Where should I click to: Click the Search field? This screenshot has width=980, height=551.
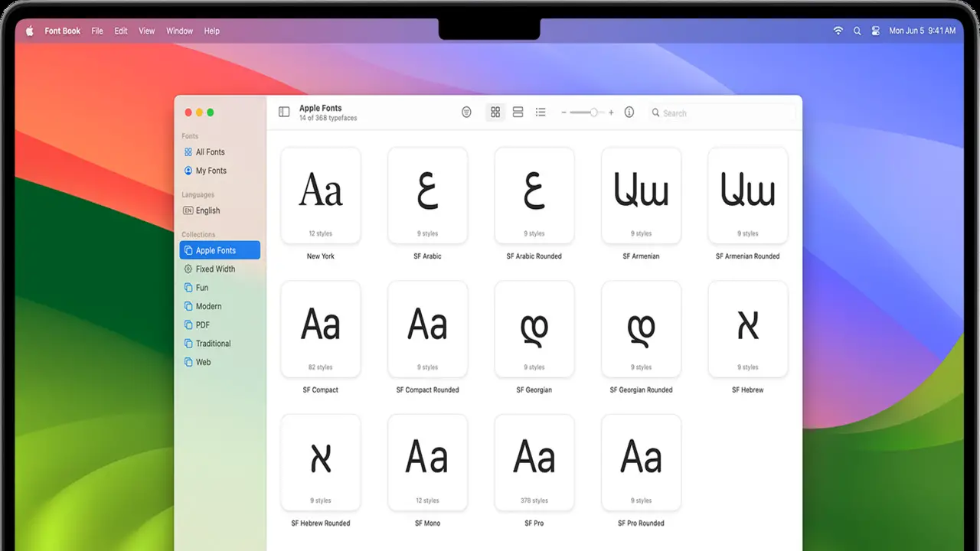722,113
